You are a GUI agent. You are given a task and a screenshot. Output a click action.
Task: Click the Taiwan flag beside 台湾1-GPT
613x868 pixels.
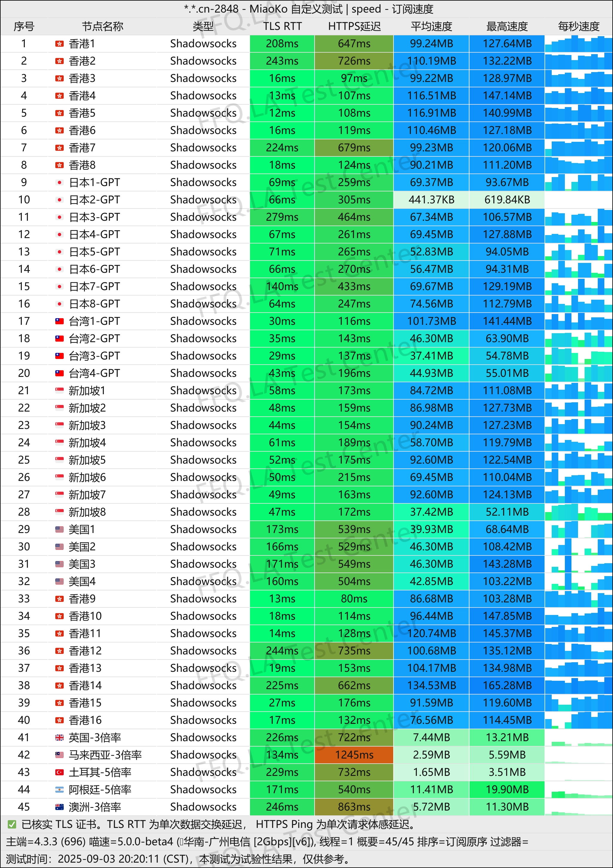click(x=59, y=321)
